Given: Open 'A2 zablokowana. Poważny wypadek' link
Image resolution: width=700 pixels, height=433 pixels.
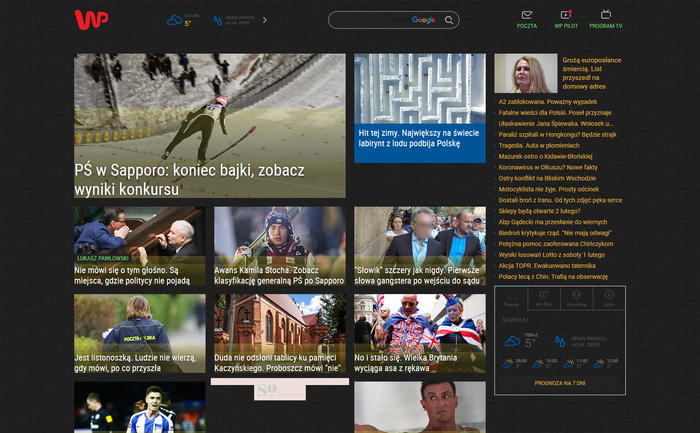Looking at the screenshot, I should pos(548,102).
